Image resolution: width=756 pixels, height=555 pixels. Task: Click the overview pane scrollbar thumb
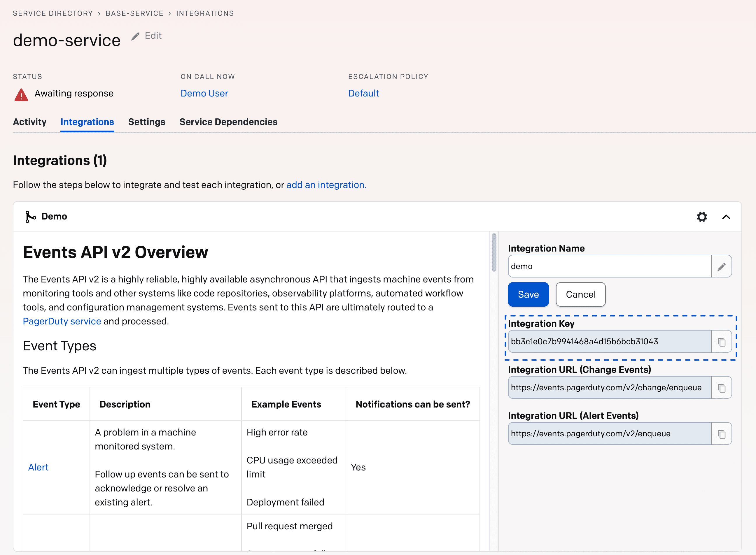pos(494,252)
